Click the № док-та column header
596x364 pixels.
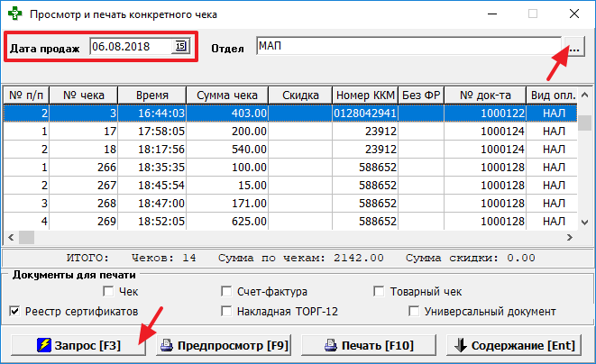[485, 95]
